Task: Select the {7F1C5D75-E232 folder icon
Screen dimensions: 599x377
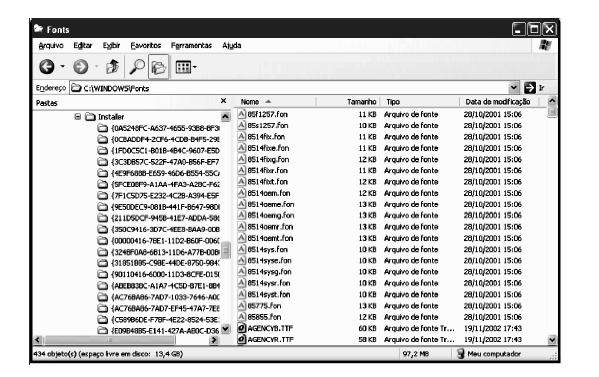Action: click(102, 196)
